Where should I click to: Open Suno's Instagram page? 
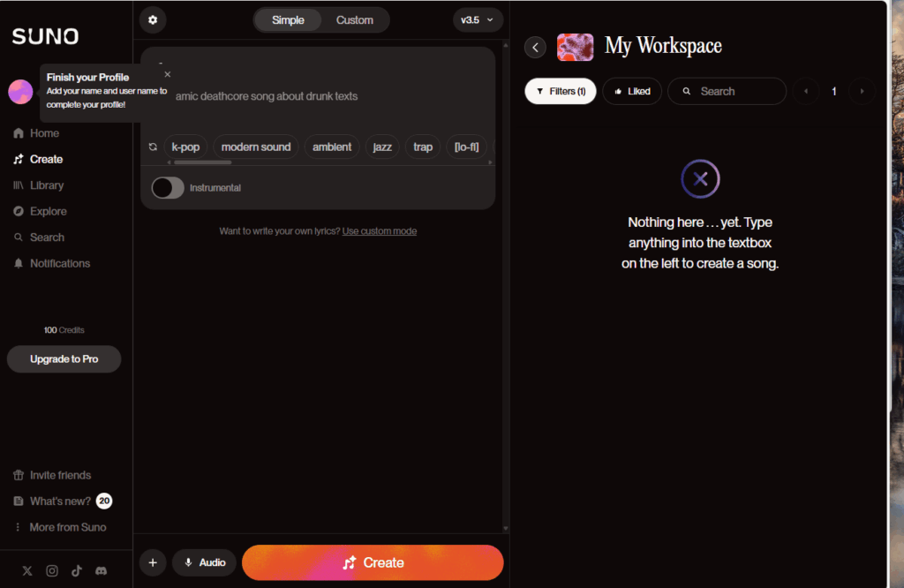click(52, 570)
